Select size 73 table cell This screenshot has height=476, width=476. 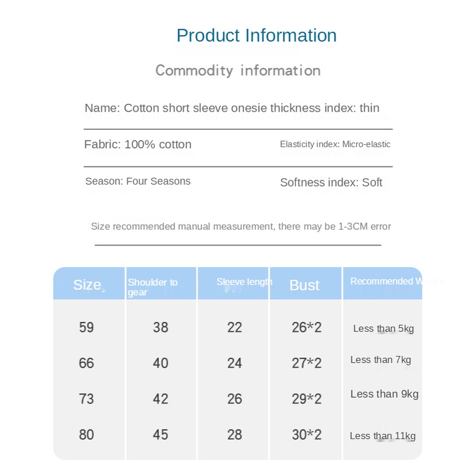86,398
